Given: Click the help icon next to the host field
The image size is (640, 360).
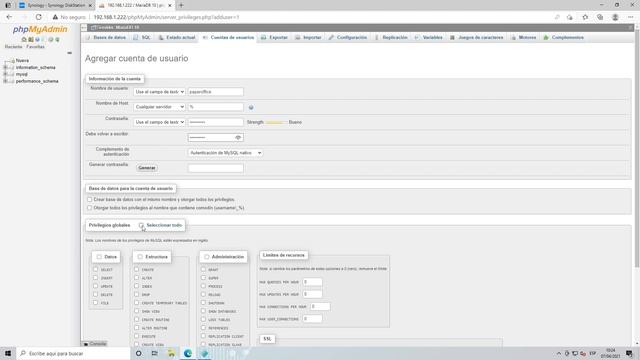Looking at the screenshot, I should click(251, 107).
